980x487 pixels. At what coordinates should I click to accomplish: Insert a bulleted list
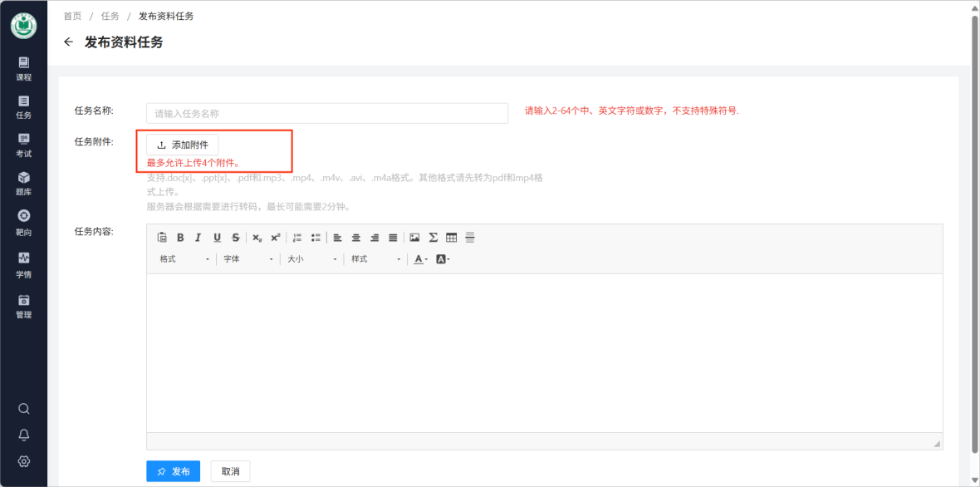pyautogui.click(x=316, y=238)
